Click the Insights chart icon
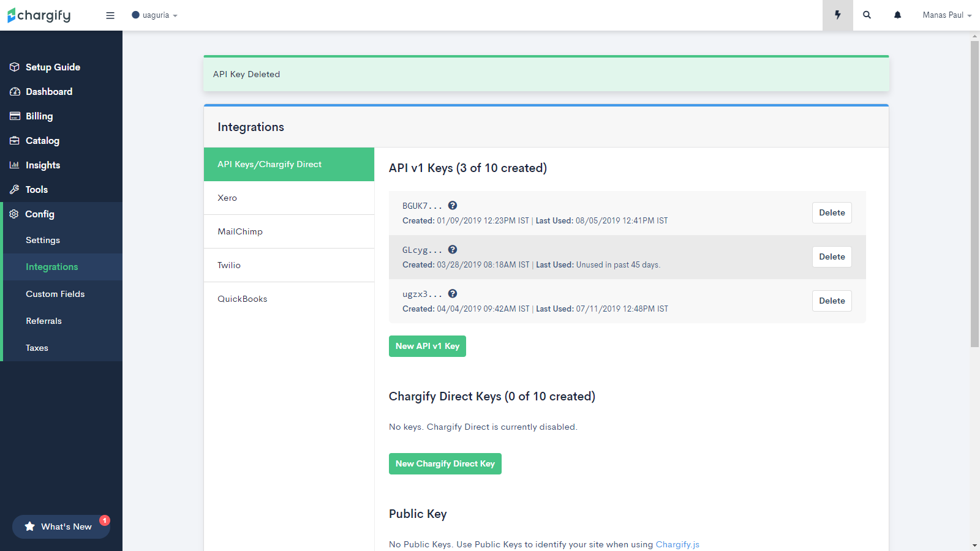Screen dimensions: 980x551 click(15, 165)
